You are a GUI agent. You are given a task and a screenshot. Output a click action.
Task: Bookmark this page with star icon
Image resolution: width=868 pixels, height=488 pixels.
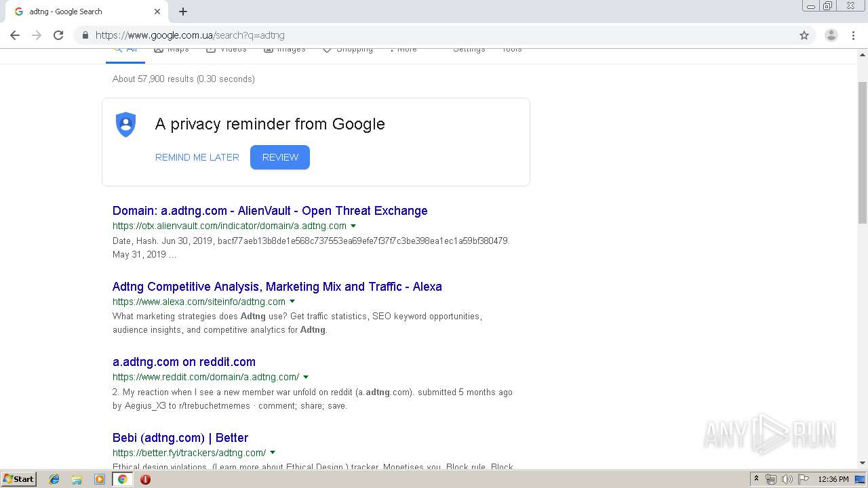coord(804,35)
